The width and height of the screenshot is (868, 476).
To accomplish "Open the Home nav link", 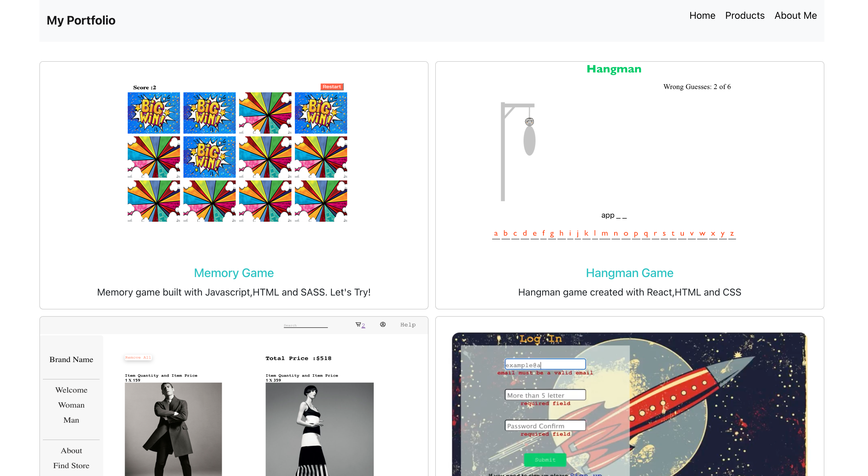I will click(702, 15).
